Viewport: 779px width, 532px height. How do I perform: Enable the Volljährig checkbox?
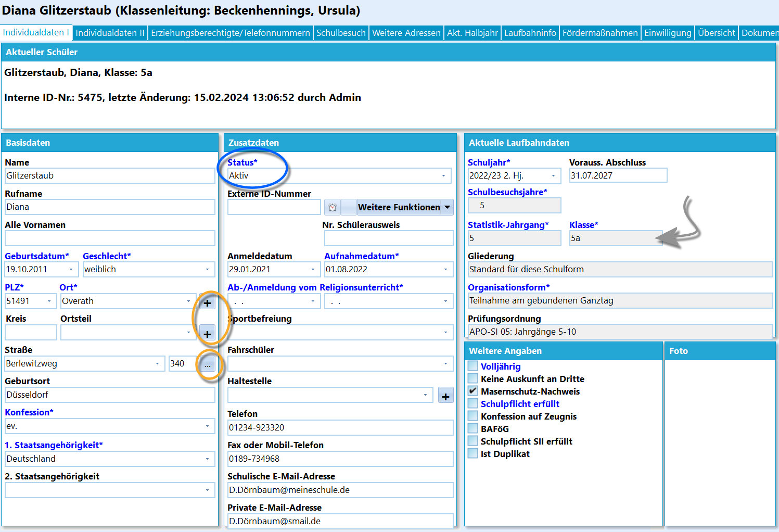click(472, 366)
